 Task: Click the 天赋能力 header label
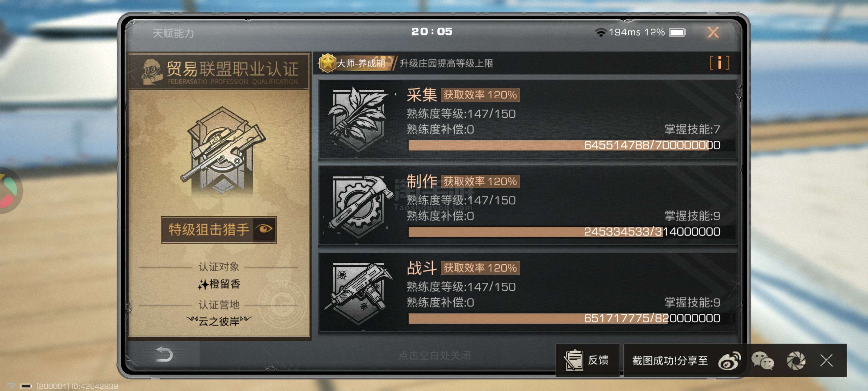(x=174, y=33)
